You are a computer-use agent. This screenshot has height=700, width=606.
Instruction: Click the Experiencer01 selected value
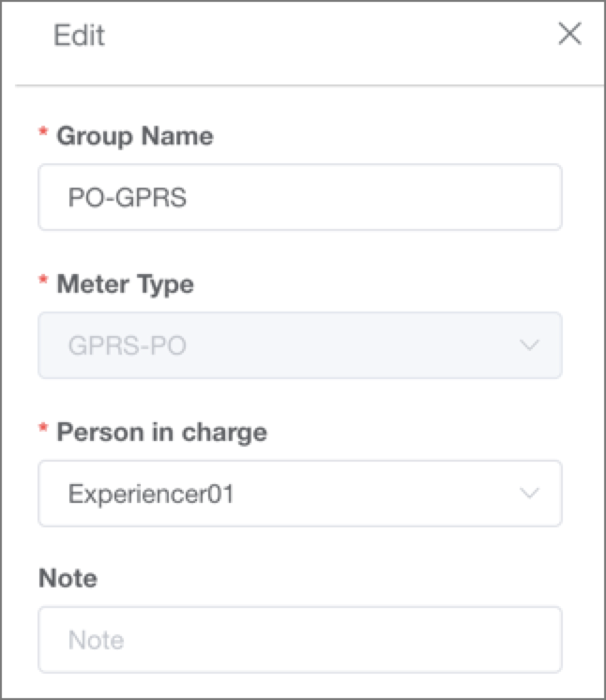(x=151, y=494)
